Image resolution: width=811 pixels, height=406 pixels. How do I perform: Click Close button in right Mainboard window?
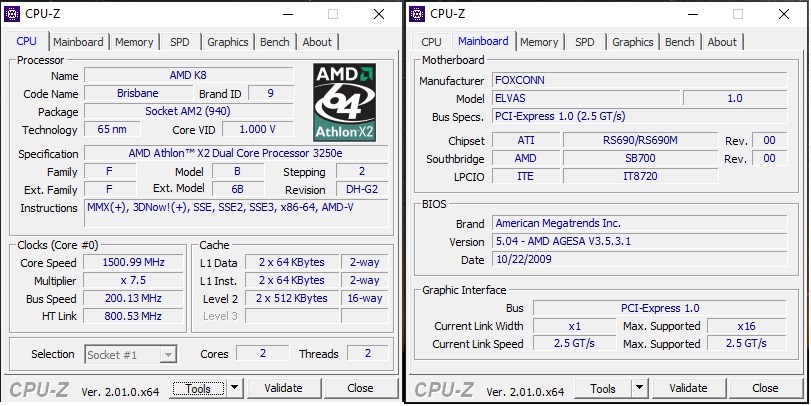point(765,388)
